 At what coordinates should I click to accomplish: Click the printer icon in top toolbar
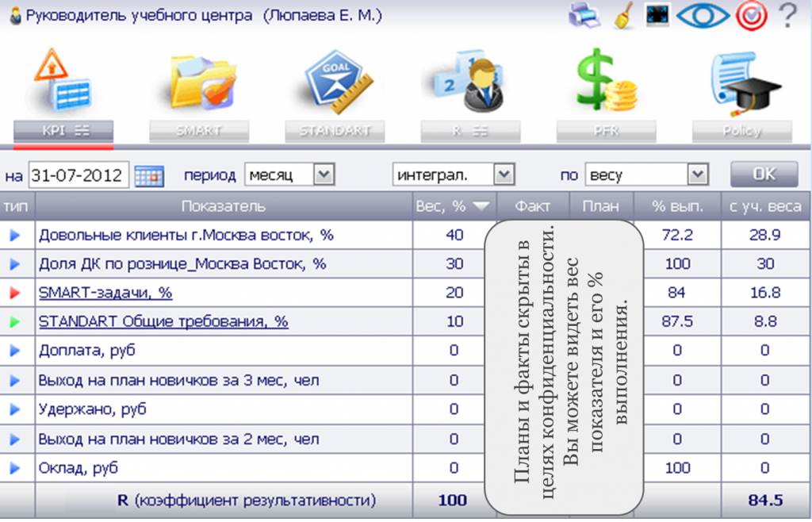coord(584,15)
